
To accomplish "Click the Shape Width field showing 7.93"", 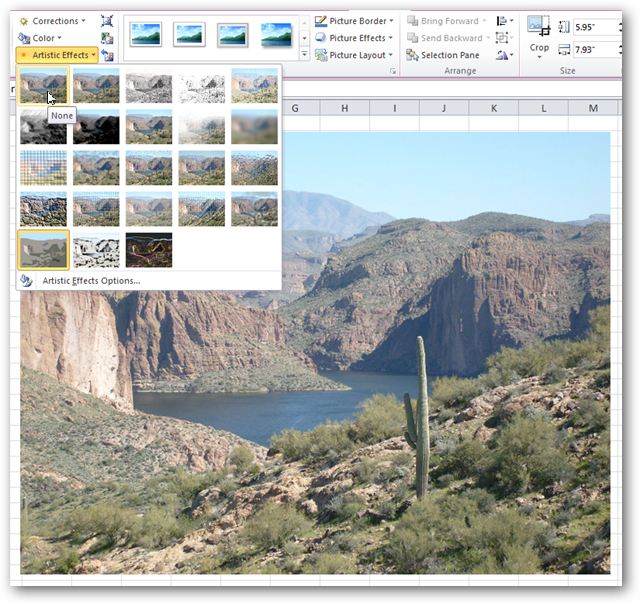I will (596, 50).
